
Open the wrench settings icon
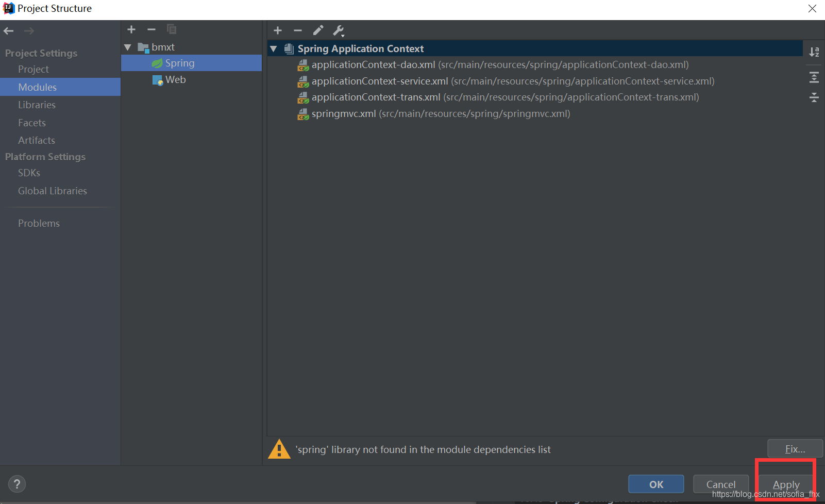339,31
